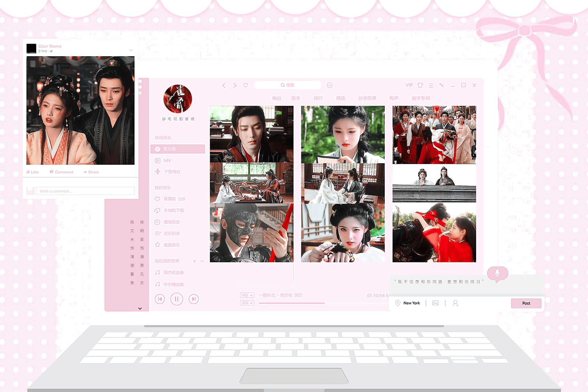Open the skin shirt icon
Image resolution: width=588 pixels, height=392 pixels.
420,85
